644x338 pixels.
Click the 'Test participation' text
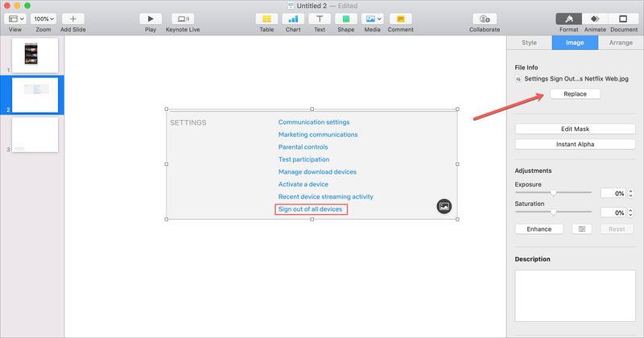(303, 159)
